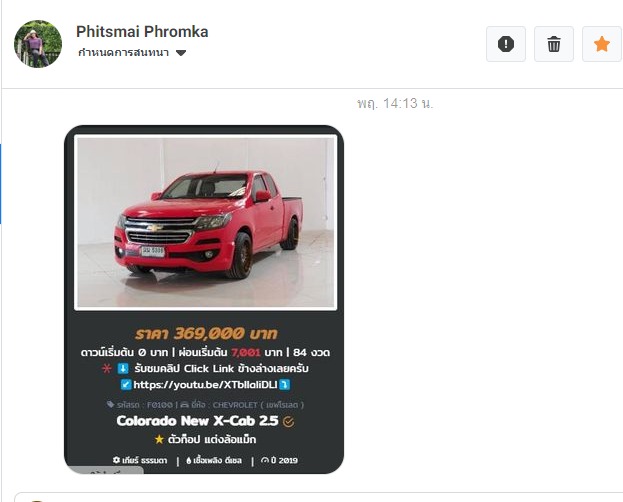Click the blue down-arrow emoji icon
623x502 pixels.
(x=123, y=368)
